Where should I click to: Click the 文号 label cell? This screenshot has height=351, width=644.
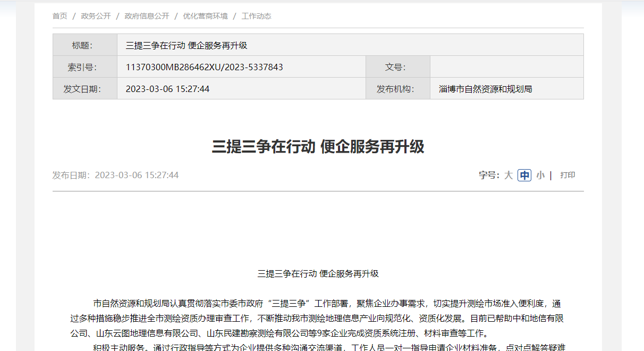397,67
